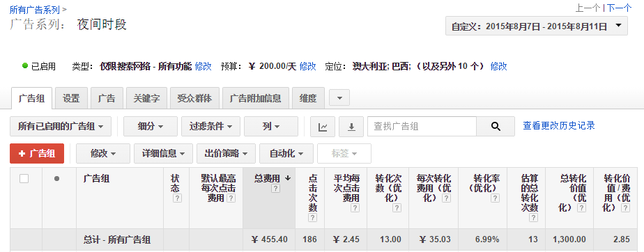Click help icon under 总费用 header
The width and height of the screenshot is (644, 252).
coord(275,189)
